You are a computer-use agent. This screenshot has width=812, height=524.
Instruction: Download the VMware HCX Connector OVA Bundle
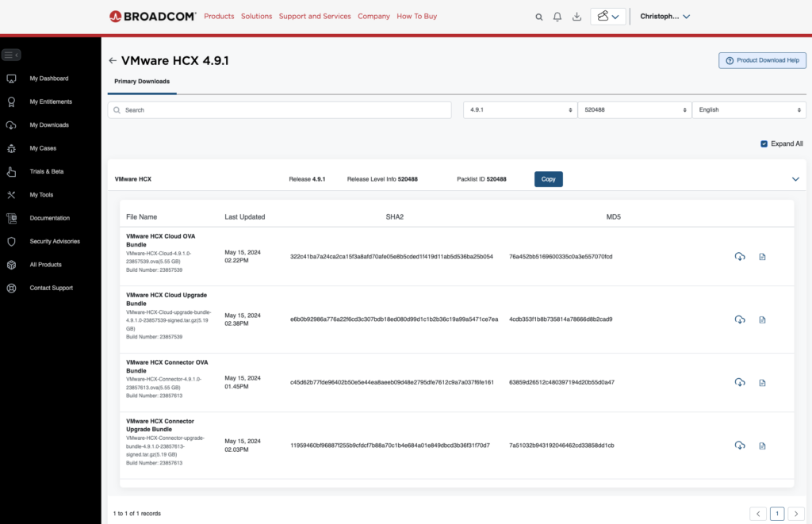[x=740, y=383]
